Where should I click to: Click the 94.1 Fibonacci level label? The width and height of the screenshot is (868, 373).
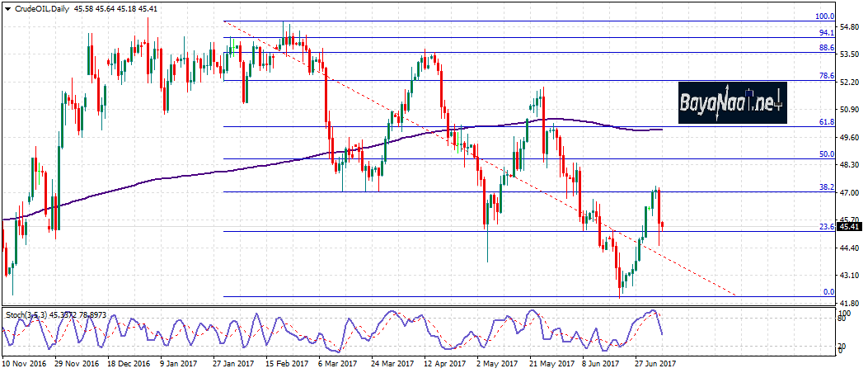pyautogui.click(x=827, y=33)
